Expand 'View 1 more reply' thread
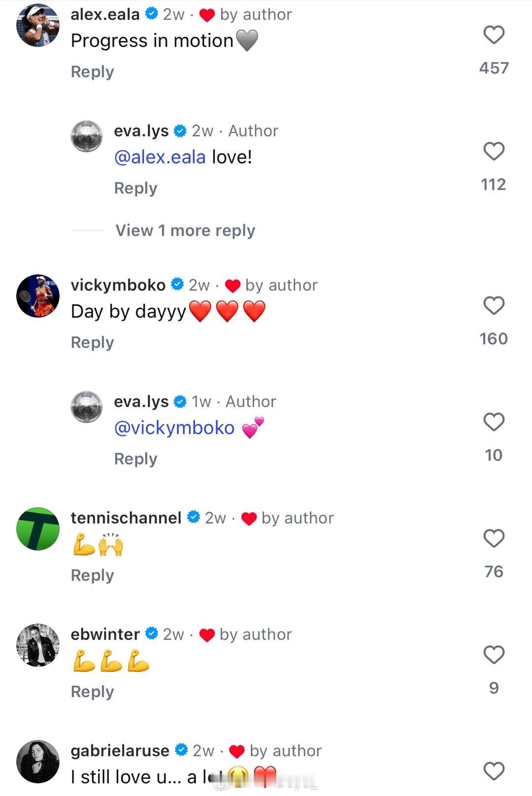This screenshot has width=532, height=796. point(185,231)
